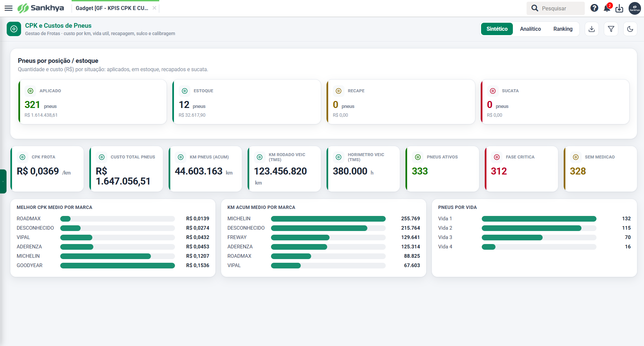The height and width of the screenshot is (346, 644).
Task: Click the help question mark icon
Action: tap(594, 8)
